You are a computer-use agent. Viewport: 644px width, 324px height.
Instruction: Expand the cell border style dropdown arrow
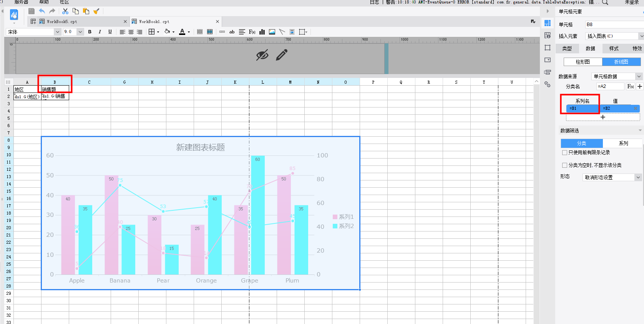[x=158, y=32]
